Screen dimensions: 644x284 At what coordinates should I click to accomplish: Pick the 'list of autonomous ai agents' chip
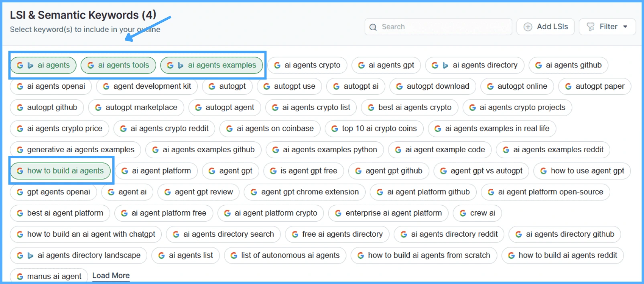click(285, 255)
